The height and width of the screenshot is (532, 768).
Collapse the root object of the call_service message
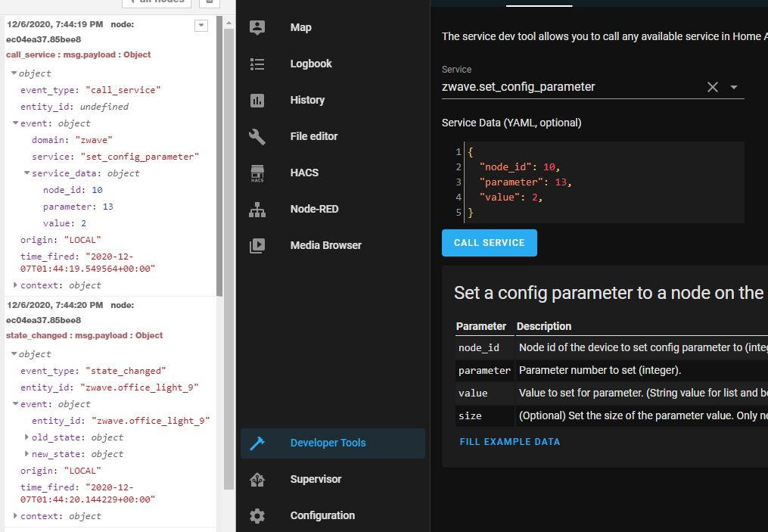[x=14, y=73]
